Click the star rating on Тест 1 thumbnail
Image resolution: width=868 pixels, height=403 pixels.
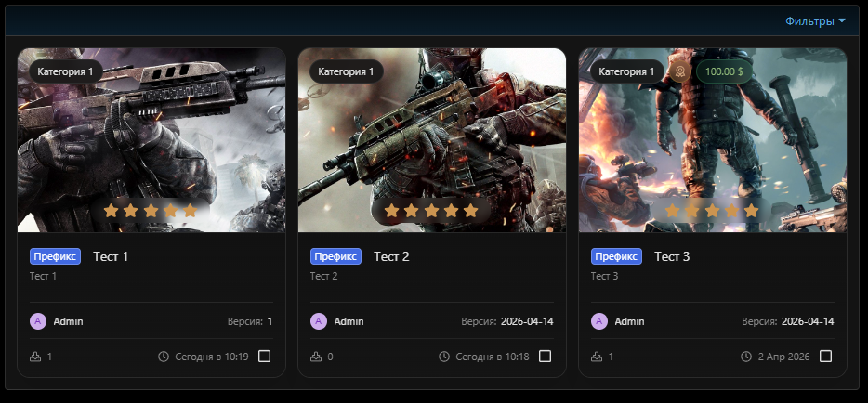(151, 211)
